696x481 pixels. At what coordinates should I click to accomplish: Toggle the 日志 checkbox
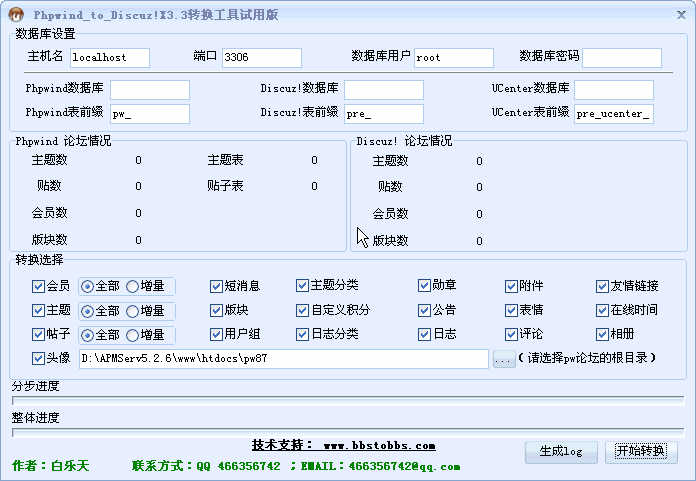click(x=424, y=334)
